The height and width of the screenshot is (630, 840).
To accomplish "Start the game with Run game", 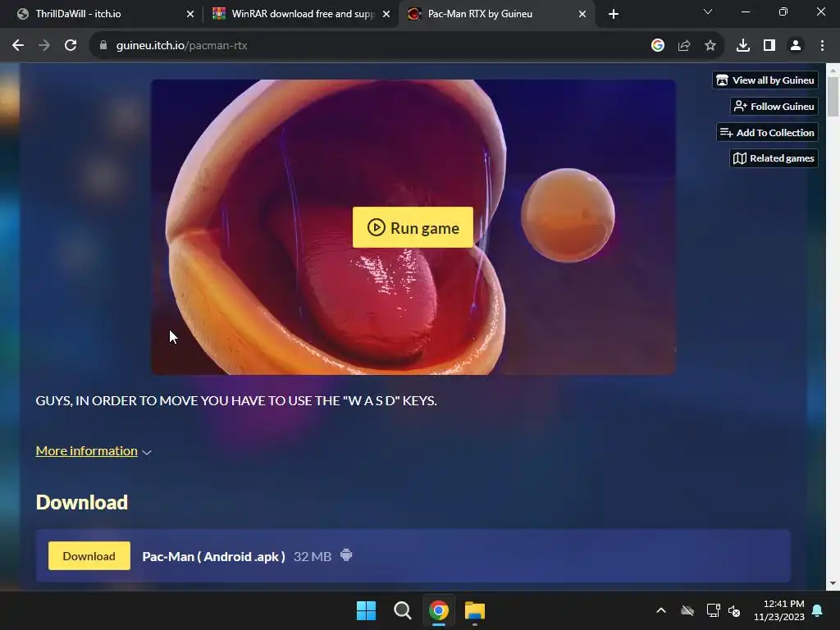I will tap(413, 228).
